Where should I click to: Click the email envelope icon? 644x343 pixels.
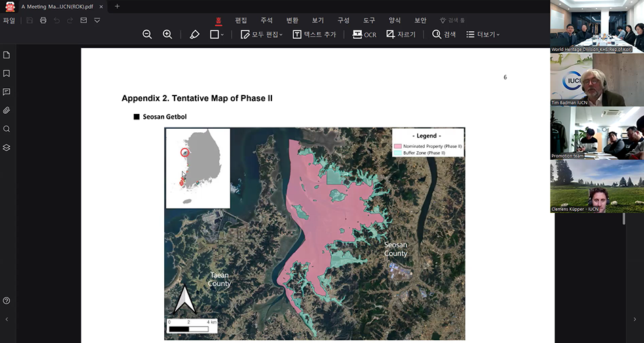pos(83,20)
